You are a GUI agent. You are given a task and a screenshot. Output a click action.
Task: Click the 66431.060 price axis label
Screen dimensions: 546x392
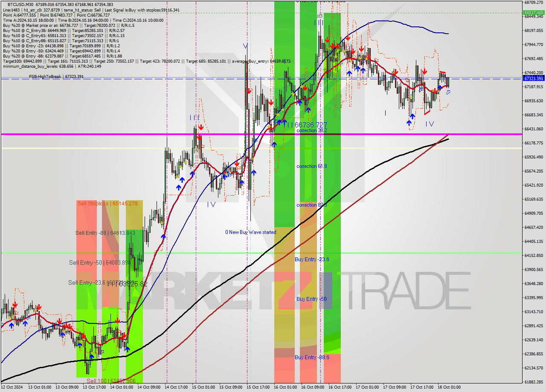tap(534, 129)
